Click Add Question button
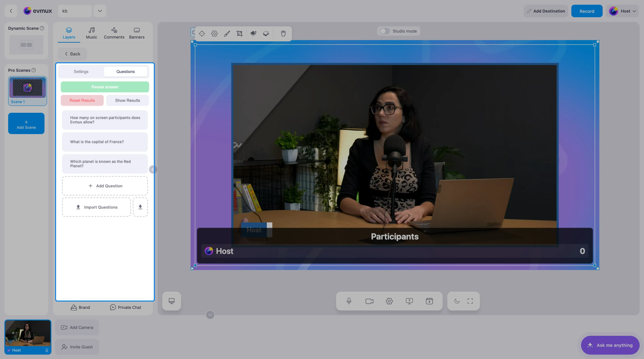Screen dimensions: 644x359 pos(105,186)
